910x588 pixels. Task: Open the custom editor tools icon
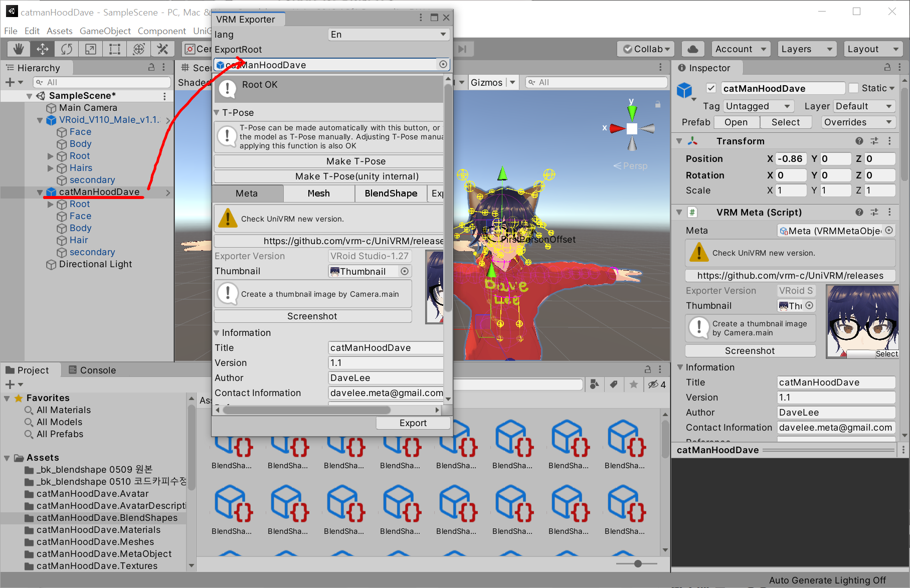162,49
